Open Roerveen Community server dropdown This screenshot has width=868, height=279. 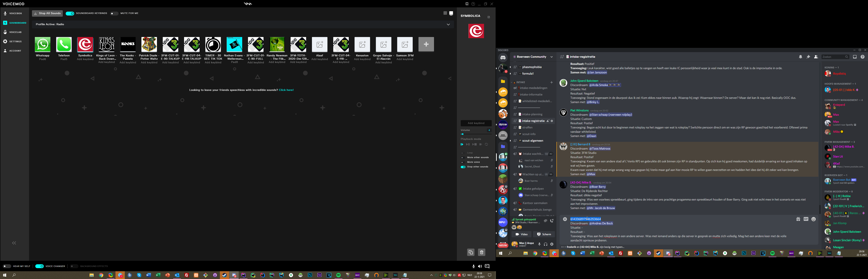tap(551, 57)
